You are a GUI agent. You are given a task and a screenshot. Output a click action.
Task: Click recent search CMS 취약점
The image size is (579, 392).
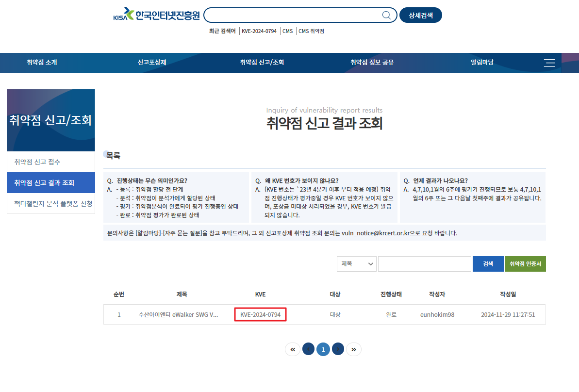point(311,31)
